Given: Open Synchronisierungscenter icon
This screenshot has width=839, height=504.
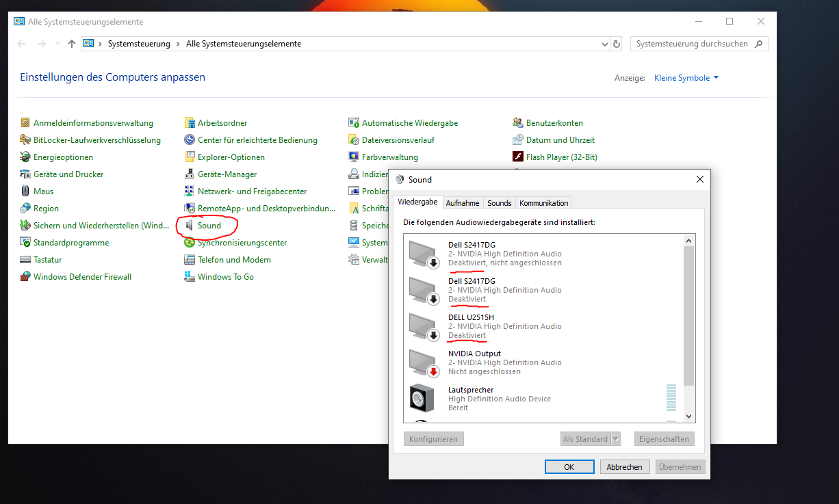Looking at the screenshot, I should point(190,243).
